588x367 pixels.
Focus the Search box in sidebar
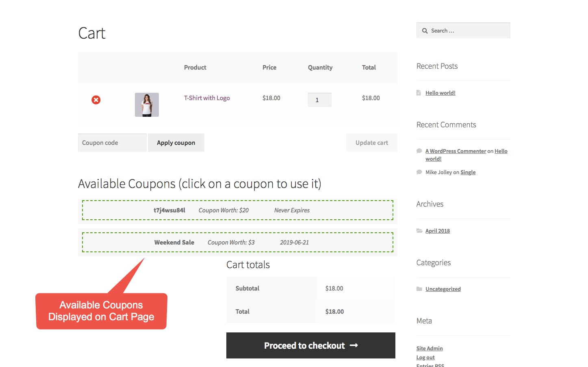point(467,31)
